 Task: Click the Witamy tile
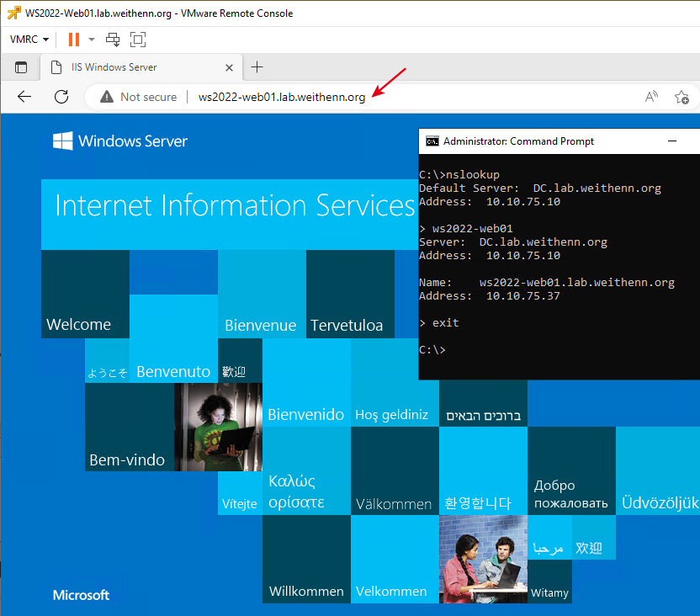click(x=549, y=581)
